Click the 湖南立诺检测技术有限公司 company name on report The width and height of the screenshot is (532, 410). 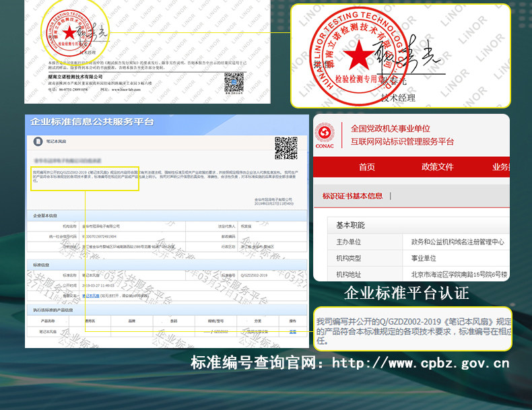75,77
